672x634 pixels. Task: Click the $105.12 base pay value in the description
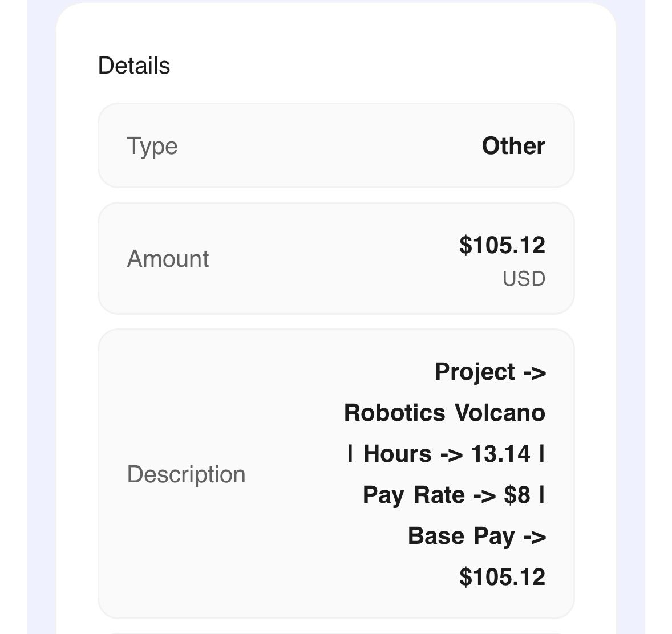[502, 577]
